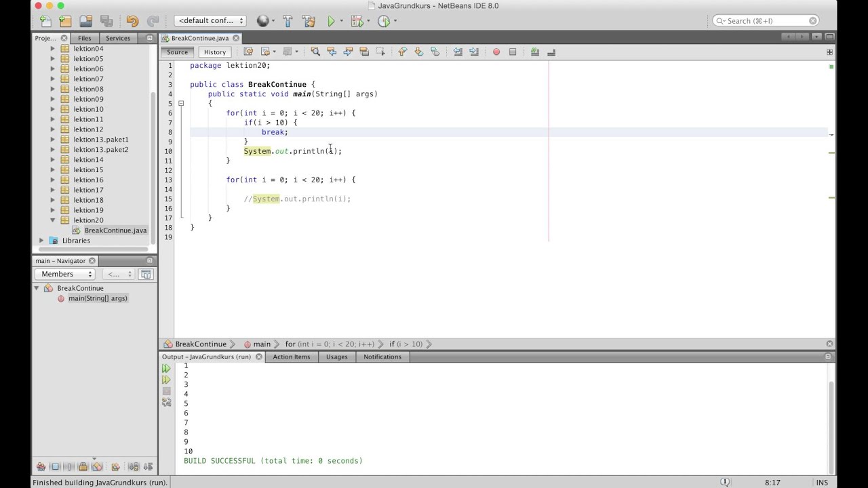This screenshot has width=868, height=488.
Task: Toggle Bookmark icon in the editor toolbar
Action: pos(435,52)
